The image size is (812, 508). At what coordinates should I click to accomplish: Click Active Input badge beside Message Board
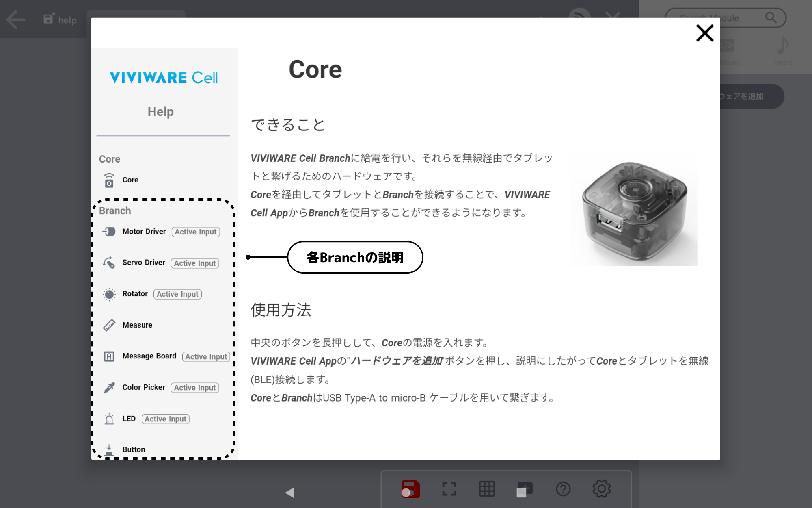[x=206, y=356]
